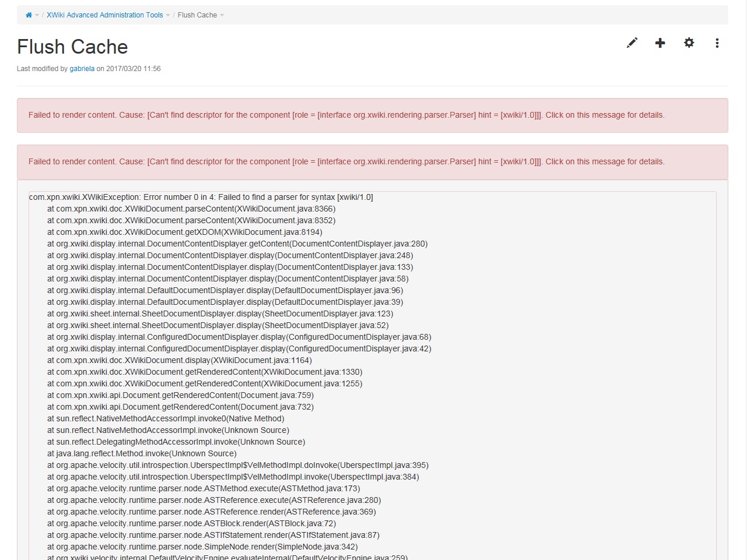The height and width of the screenshot is (560, 747).
Task: Collapse the second Failed to render content message
Action: (x=372, y=162)
